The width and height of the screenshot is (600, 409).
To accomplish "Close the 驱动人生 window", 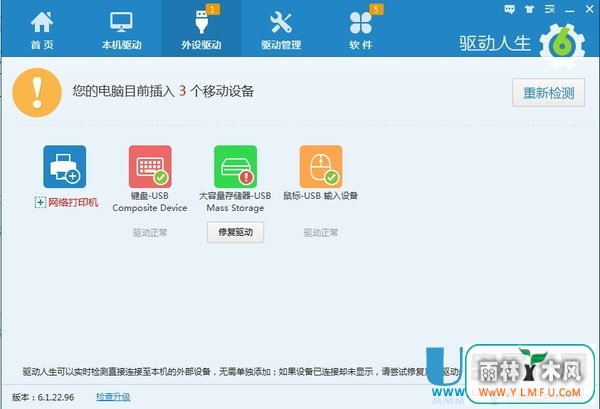I will (590, 9).
